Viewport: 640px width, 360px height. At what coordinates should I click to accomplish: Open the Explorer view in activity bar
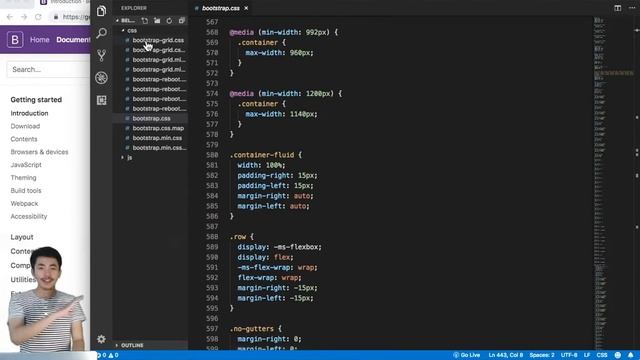point(101,11)
